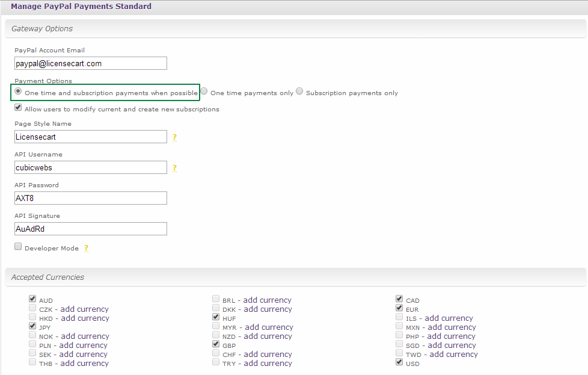Add the TWD currency
Screen dimensions: 588x375
tap(454, 355)
